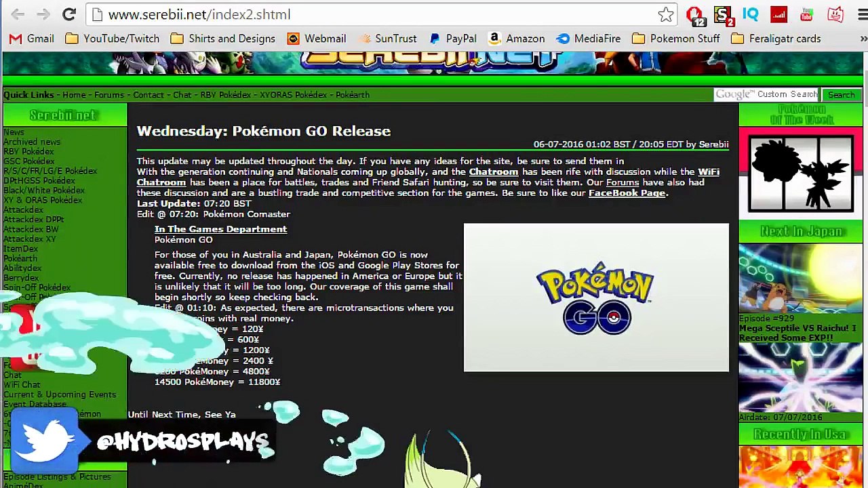The width and height of the screenshot is (868, 488).
Task: Select XYORAS Pokédex in the Quick Links bar
Action: pyautogui.click(x=293, y=95)
